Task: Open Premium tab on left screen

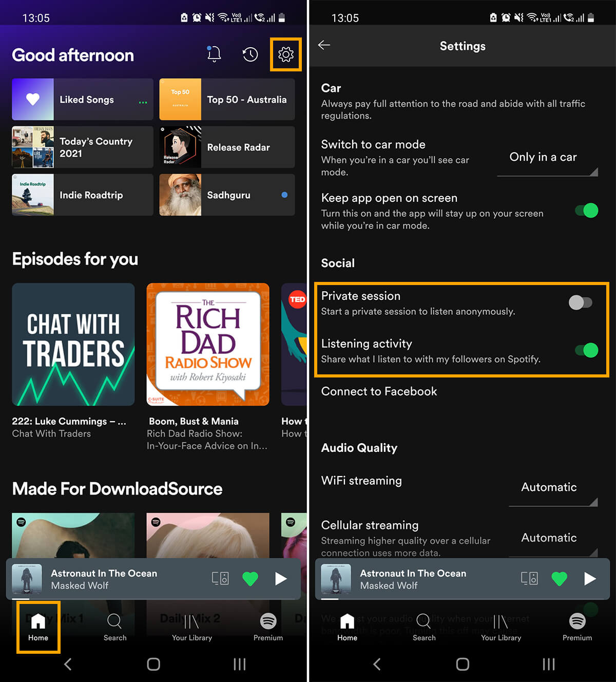Action: point(268,627)
